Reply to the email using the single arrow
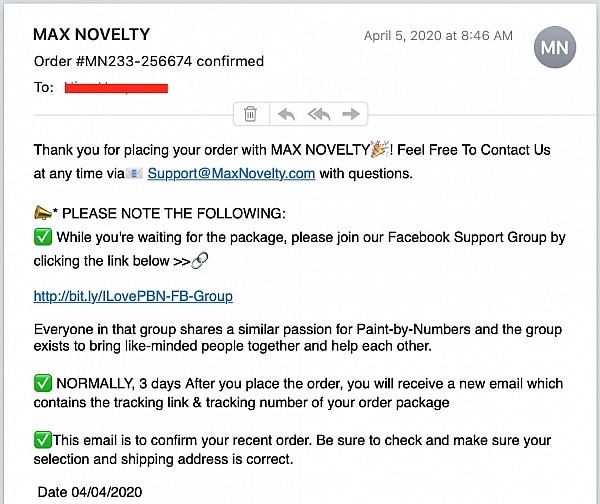This screenshot has width=600, height=504. tap(287, 114)
